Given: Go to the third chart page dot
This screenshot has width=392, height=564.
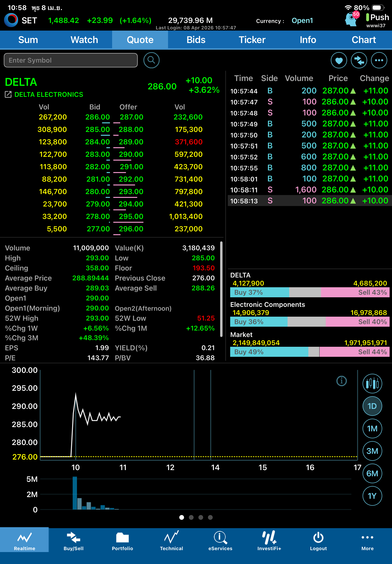Looking at the screenshot, I should click(201, 517).
